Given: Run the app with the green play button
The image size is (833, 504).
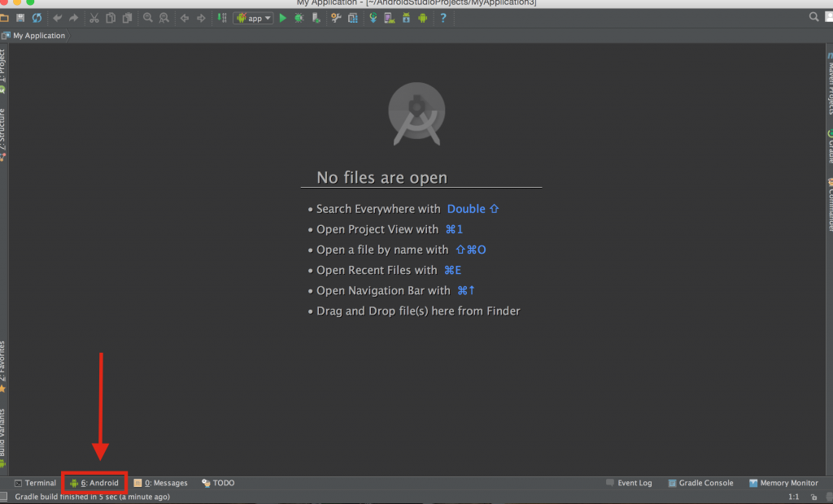Looking at the screenshot, I should tap(282, 18).
